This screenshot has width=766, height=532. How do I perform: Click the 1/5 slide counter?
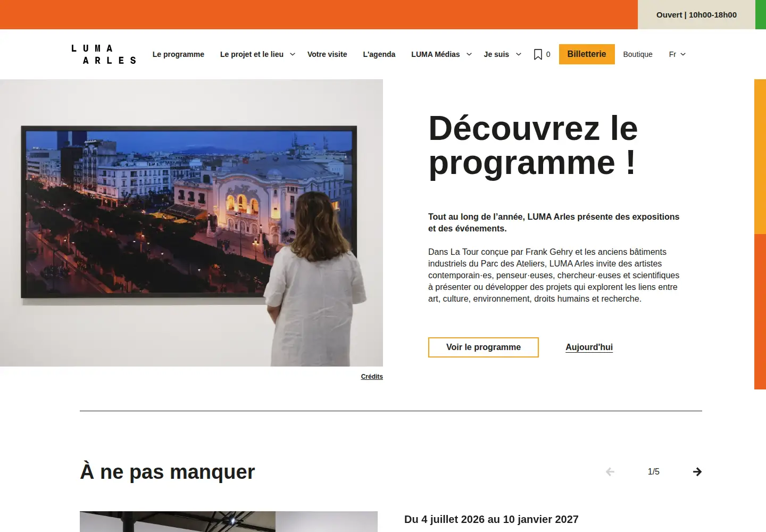pyautogui.click(x=654, y=472)
